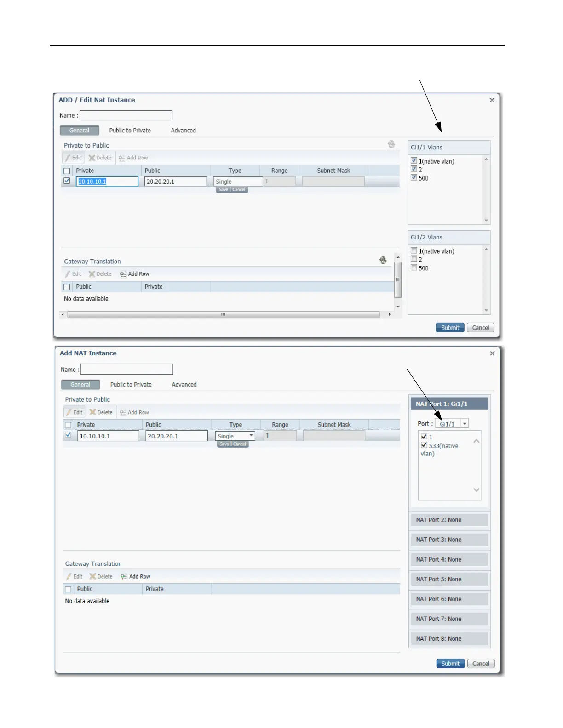
Task: Uncheck VLAN 2 under Gi1/1 Vlans
Action: coord(414,169)
